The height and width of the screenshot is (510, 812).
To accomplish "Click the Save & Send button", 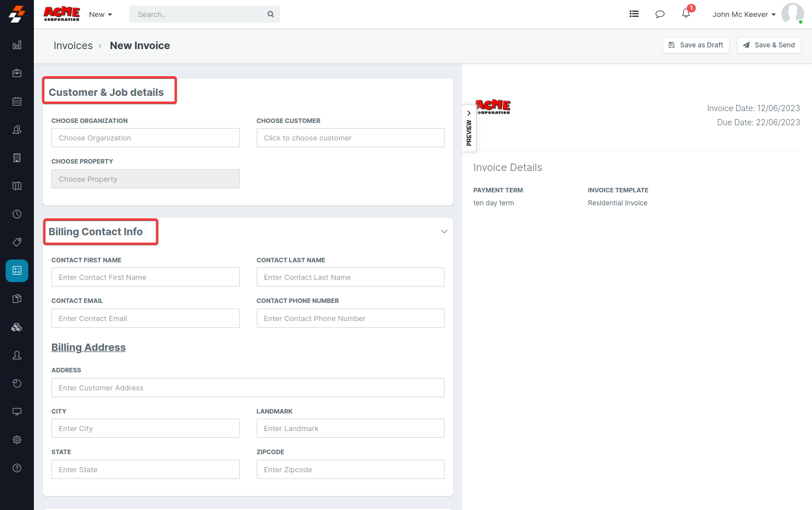I will coord(769,45).
